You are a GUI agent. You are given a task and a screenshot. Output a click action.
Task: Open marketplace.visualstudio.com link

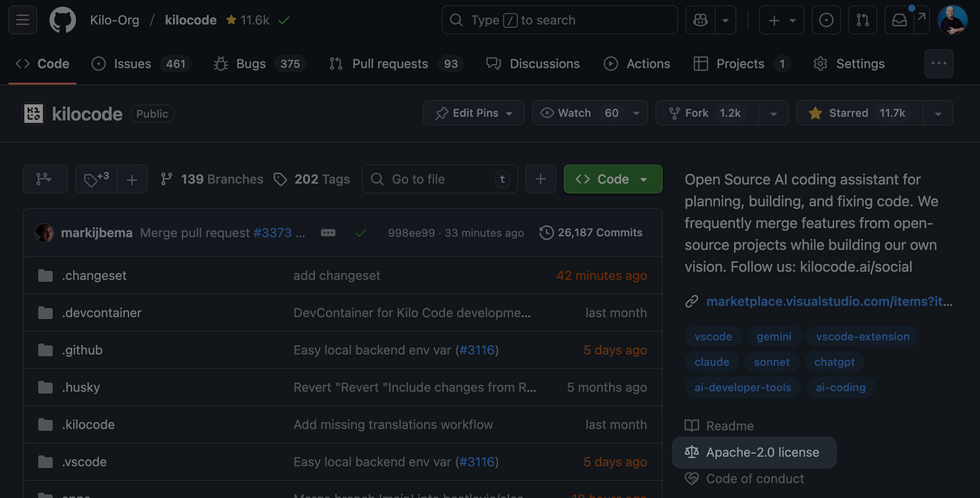click(x=829, y=301)
